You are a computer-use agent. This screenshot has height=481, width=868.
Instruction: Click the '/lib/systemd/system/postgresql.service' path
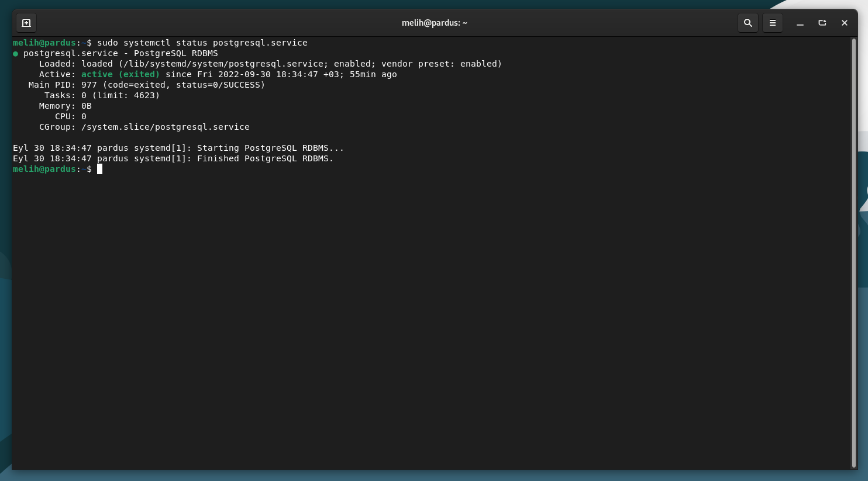(x=223, y=64)
